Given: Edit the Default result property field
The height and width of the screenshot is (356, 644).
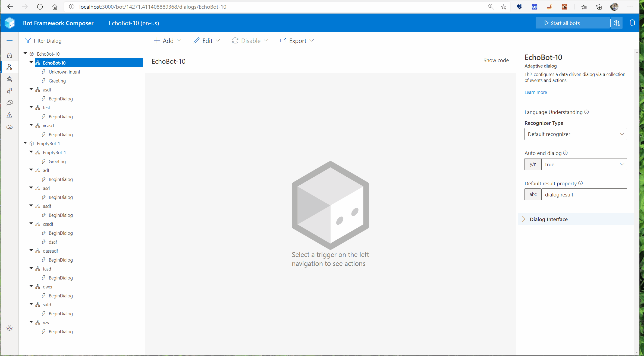Looking at the screenshot, I should [x=584, y=194].
